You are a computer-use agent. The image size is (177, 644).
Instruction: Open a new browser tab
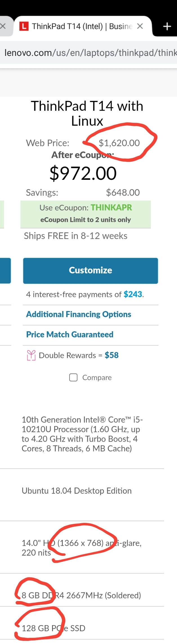[x=167, y=26]
